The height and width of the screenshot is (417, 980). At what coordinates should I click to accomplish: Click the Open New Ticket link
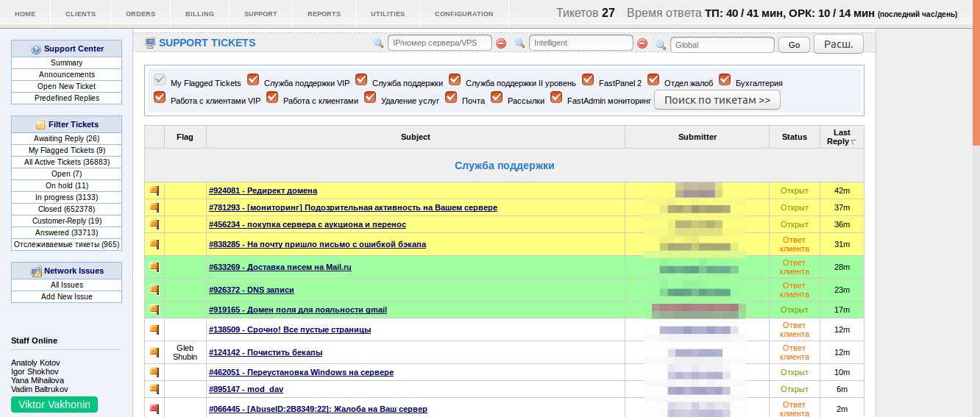pos(66,86)
